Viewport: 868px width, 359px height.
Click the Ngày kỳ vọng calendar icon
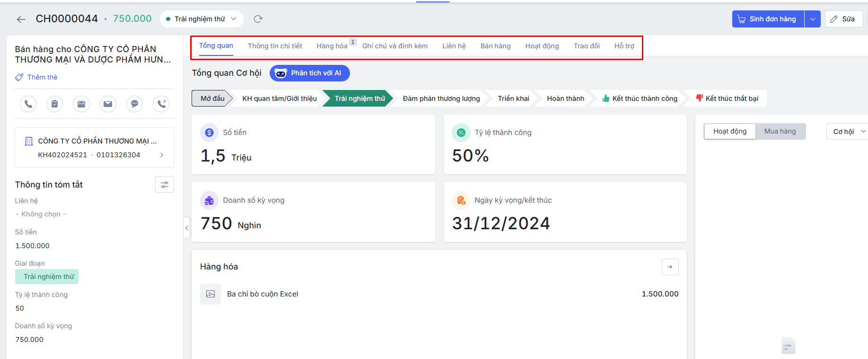pos(461,200)
